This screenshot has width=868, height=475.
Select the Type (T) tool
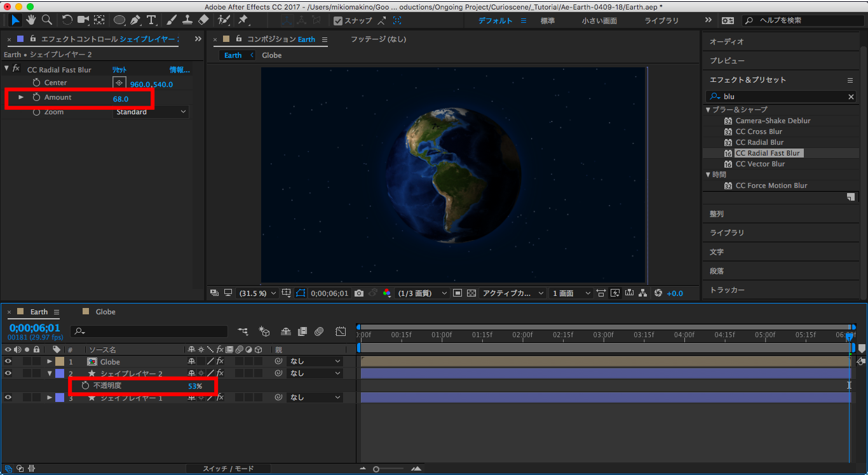click(151, 20)
